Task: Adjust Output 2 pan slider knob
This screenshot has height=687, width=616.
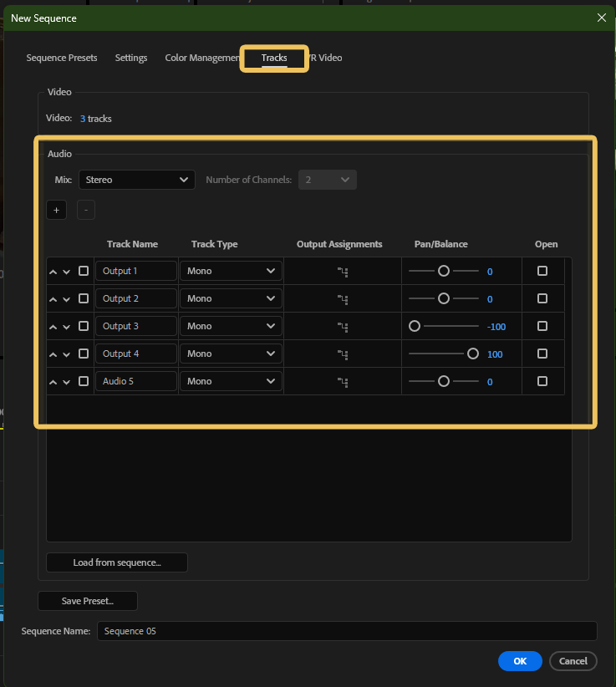Action: click(444, 298)
